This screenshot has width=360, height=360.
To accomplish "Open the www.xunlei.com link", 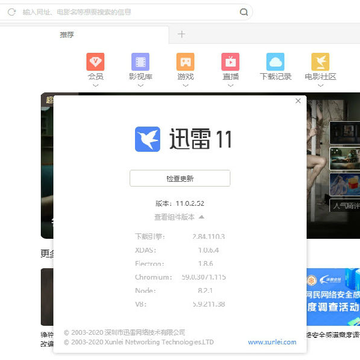I will point(272,342).
